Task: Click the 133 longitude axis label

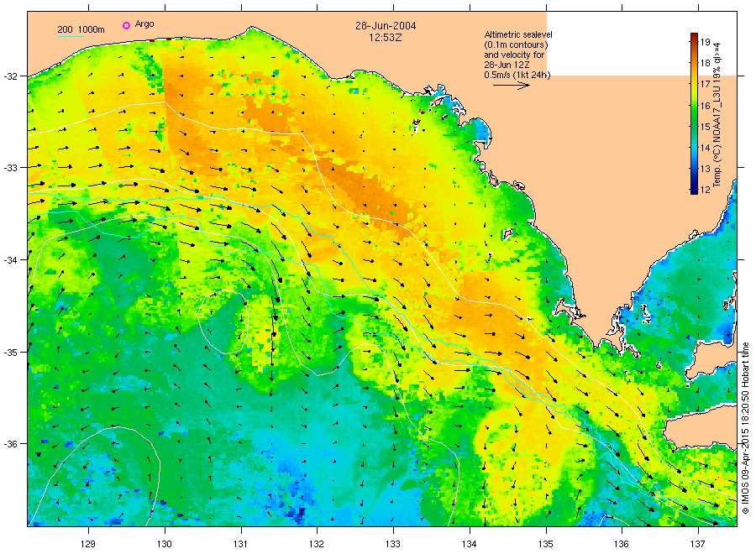Action: [x=393, y=544]
